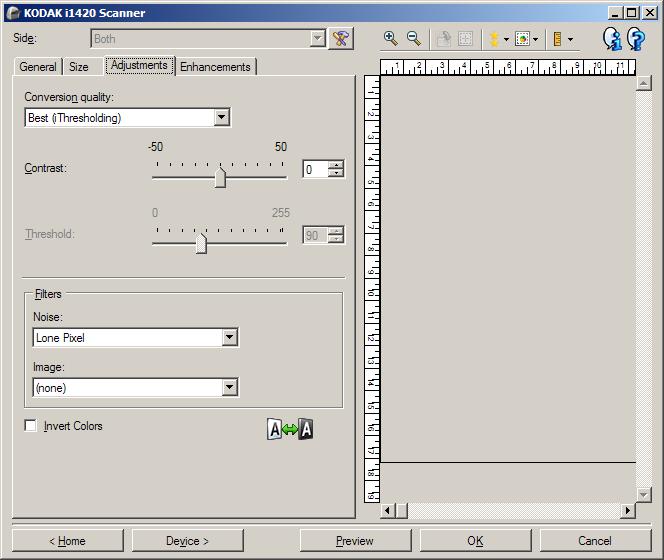Click the Cancel button
The image size is (664, 560).
tap(595, 541)
